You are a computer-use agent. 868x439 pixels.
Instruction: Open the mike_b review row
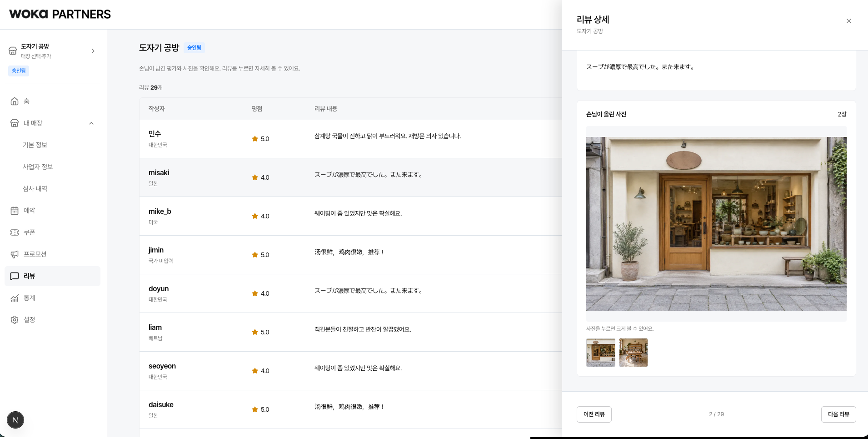[x=350, y=216]
